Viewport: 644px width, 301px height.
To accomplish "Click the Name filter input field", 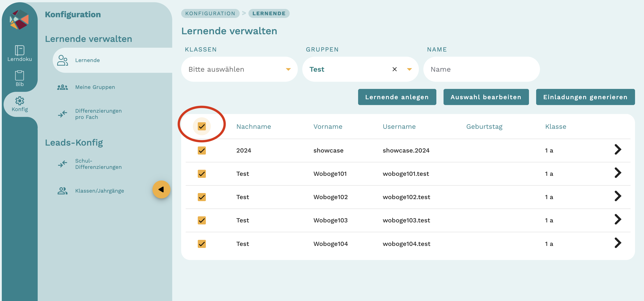I will coord(481,69).
